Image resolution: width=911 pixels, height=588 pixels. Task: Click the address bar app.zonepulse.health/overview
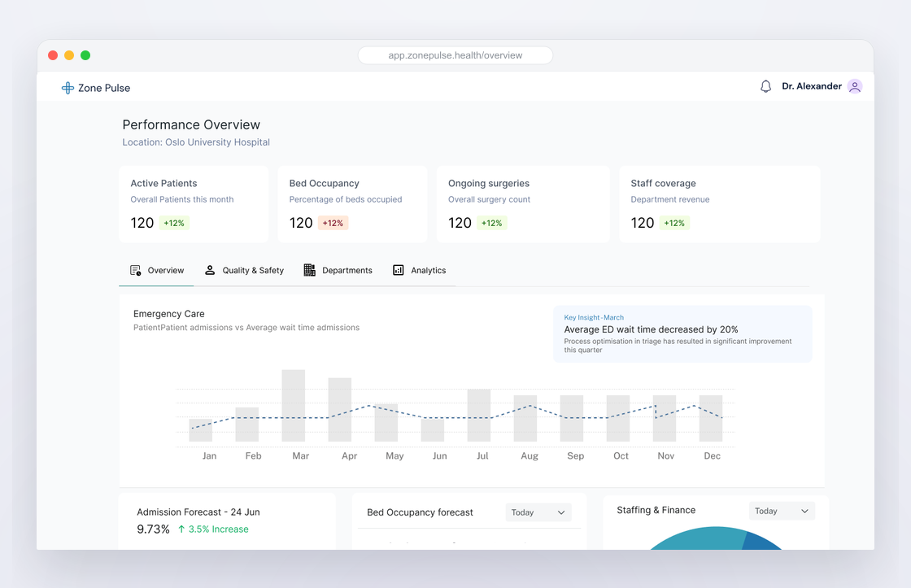coord(455,55)
